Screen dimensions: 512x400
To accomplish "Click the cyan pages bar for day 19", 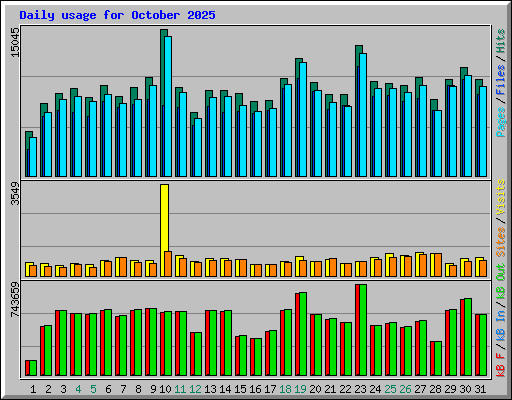I will 303,119.
